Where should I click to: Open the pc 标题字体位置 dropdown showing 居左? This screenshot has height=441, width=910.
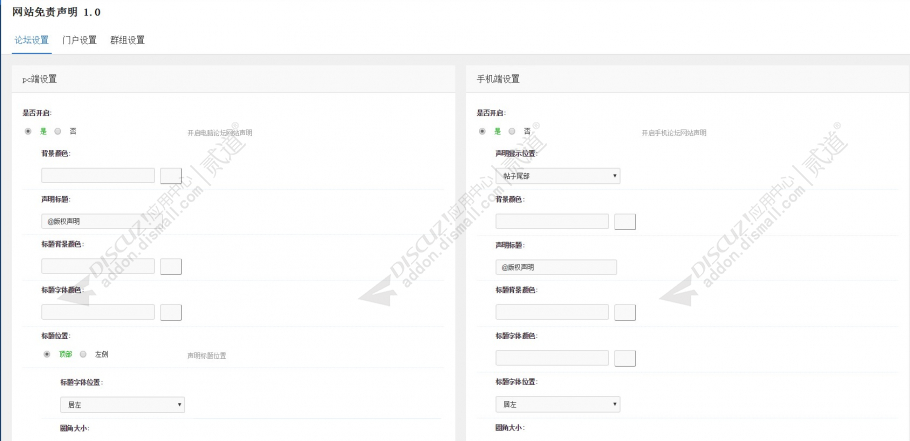122,404
